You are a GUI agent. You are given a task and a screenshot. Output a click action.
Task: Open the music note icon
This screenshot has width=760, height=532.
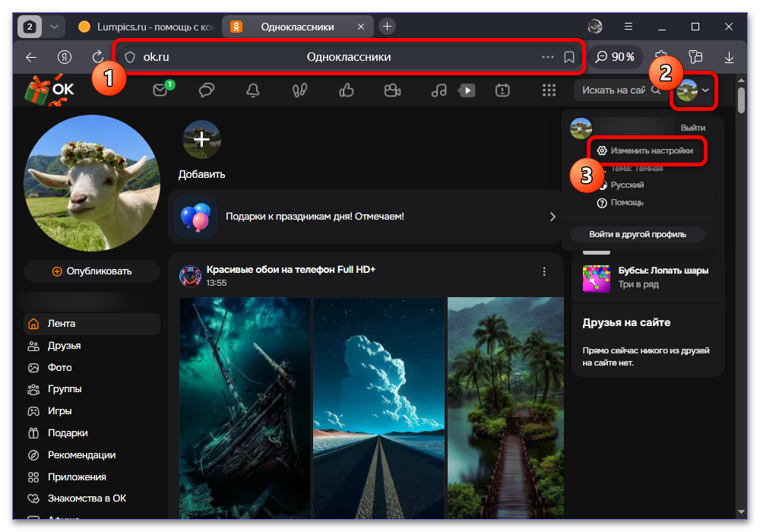point(439,90)
